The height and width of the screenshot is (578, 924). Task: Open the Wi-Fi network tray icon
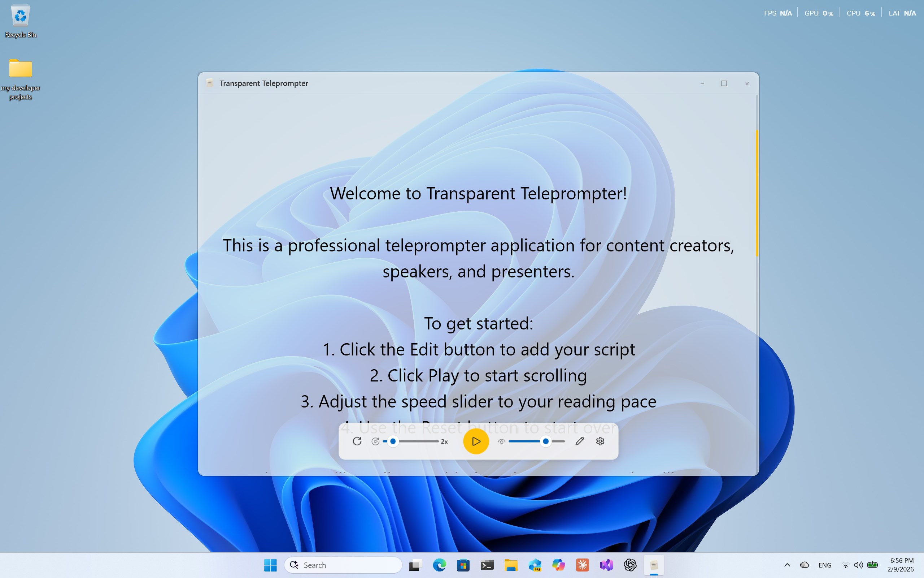845,565
